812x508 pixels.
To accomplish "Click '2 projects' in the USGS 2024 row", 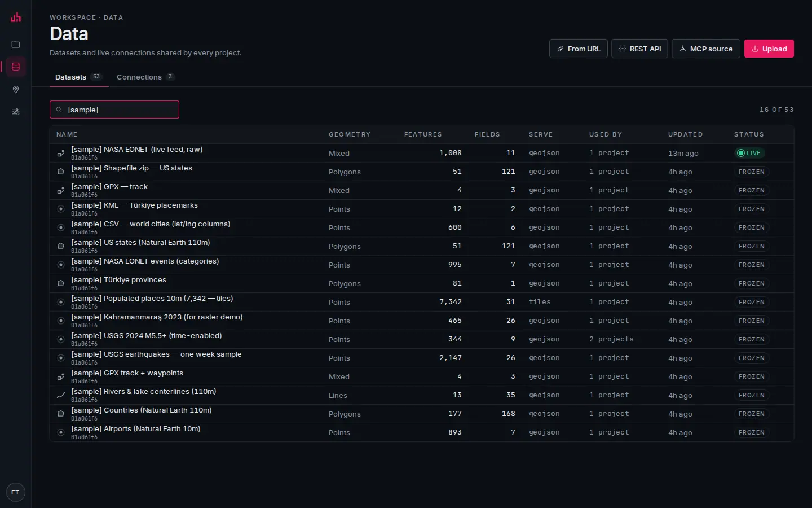I will click(x=611, y=339).
